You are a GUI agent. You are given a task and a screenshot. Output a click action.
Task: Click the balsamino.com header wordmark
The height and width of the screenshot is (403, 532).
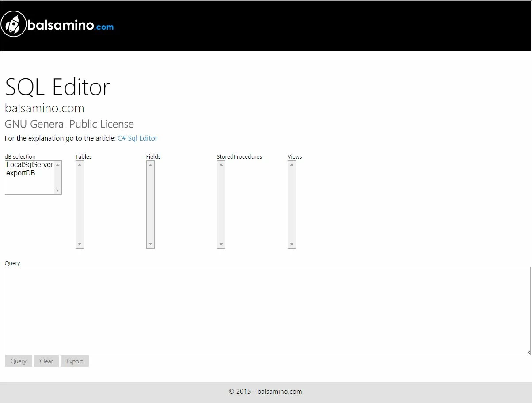pyautogui.click(x=70, y=26)
